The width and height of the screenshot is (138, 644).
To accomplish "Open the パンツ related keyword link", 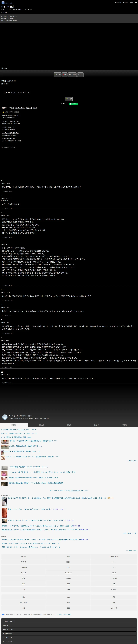I will tap(35, 108).
